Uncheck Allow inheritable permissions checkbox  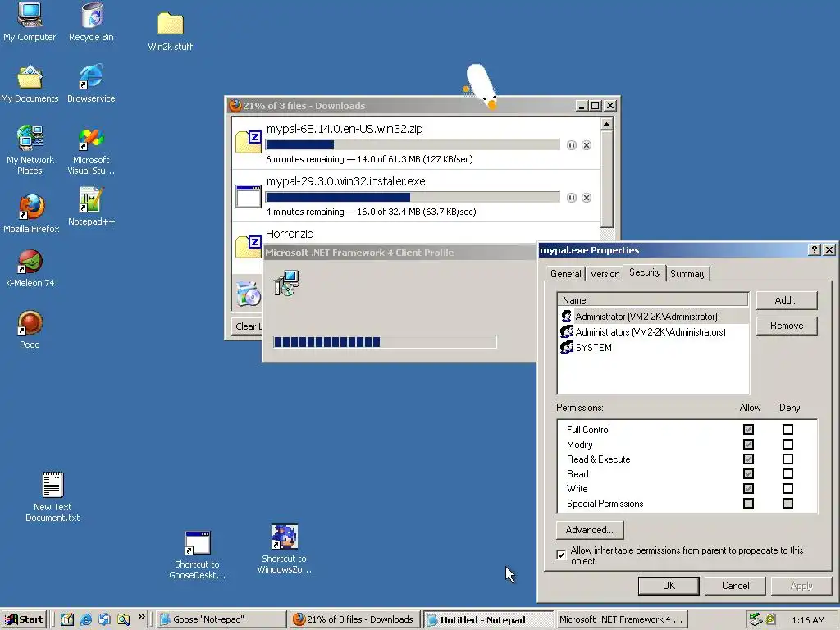click(x=561, y=555)
